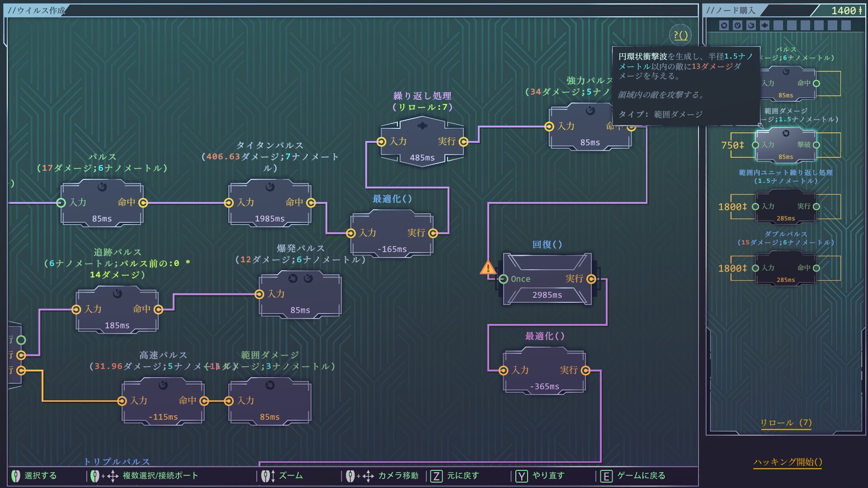Select the //ノード購入 panel tab

731,10
